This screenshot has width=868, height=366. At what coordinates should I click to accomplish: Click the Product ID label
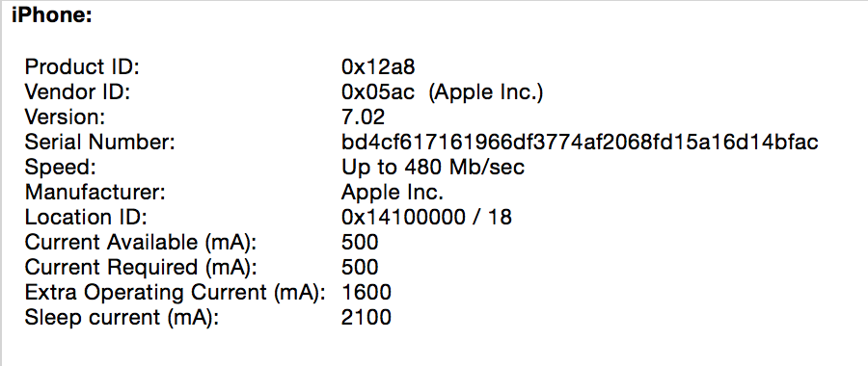coord(83,67)
